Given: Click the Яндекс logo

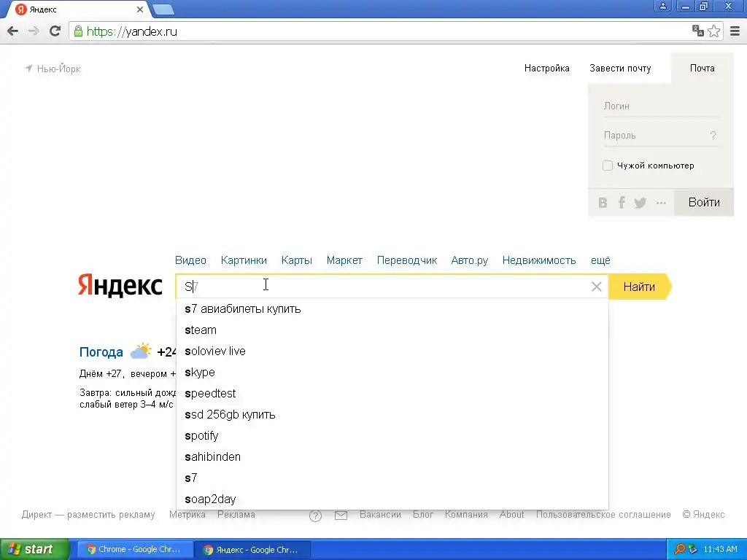Looking at the screenshot, I should tap(120, 286).
